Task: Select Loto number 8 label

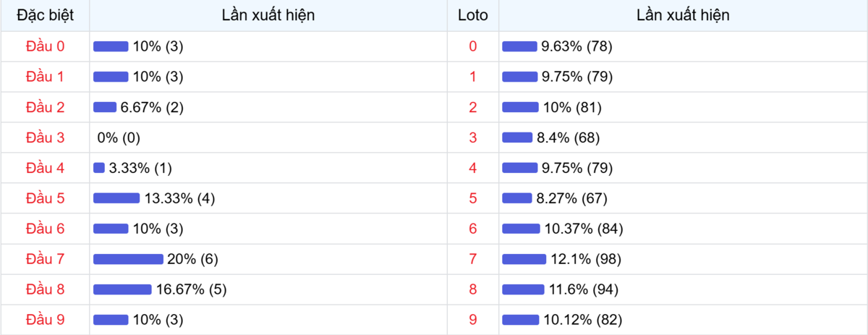Action: [x=473, y=289]
